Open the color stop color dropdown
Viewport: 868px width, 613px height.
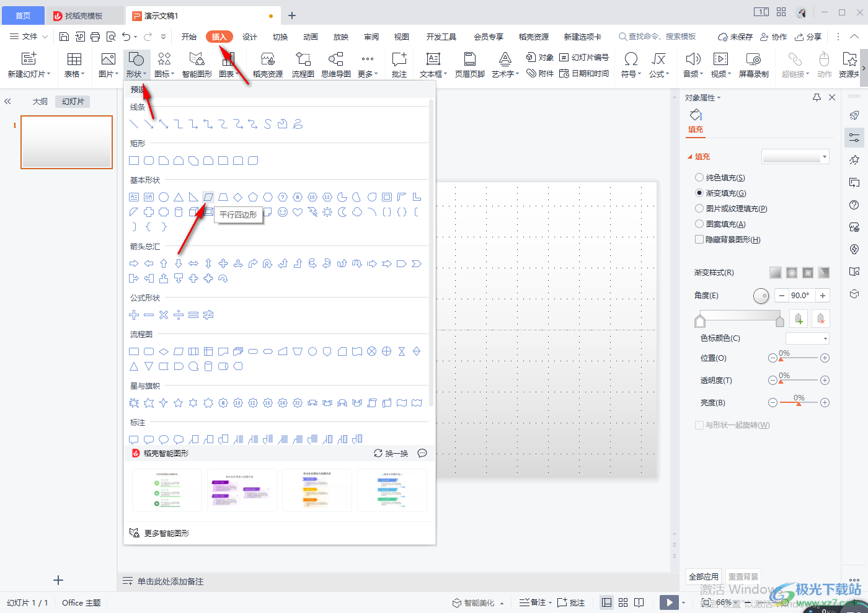(x=807, y=338)
